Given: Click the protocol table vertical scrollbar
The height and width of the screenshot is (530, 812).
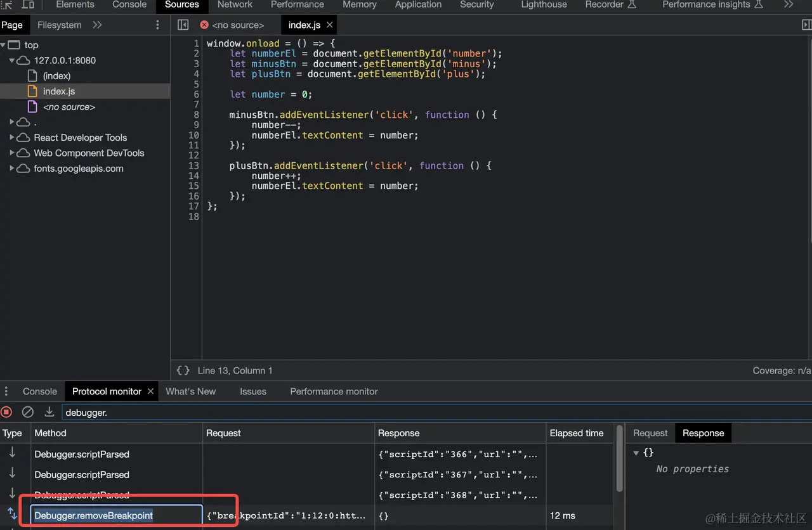Looking at the screenshot, I should pos(619,458).
